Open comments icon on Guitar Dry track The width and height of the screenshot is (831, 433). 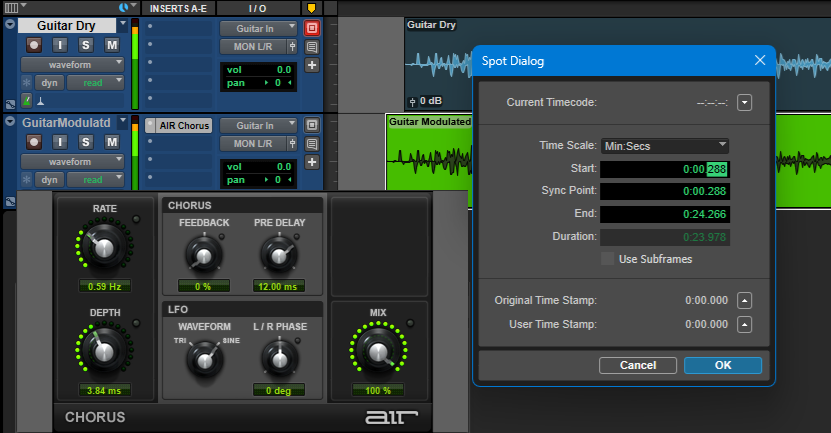pyautogui.click(x=312, y=47)
